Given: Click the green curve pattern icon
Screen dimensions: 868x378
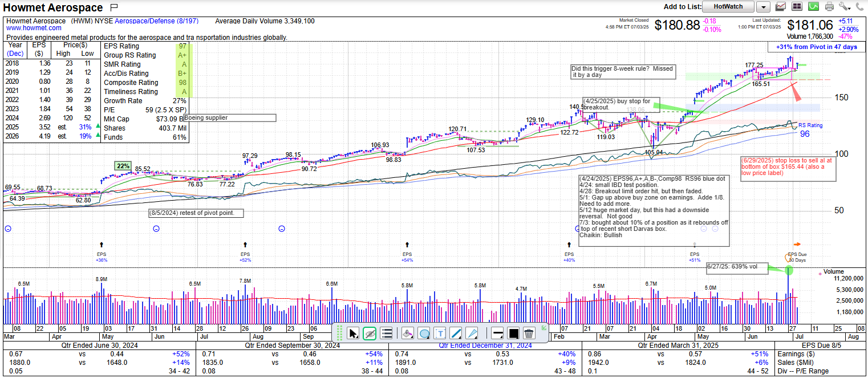Looking at the screenshot, I should click(x=813, y=7).
